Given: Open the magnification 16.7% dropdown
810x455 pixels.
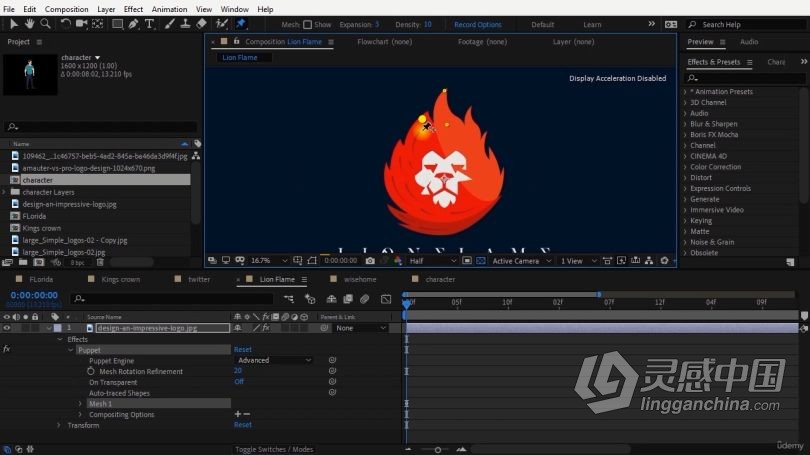Looking at the screenshot, I should point(269,261).
